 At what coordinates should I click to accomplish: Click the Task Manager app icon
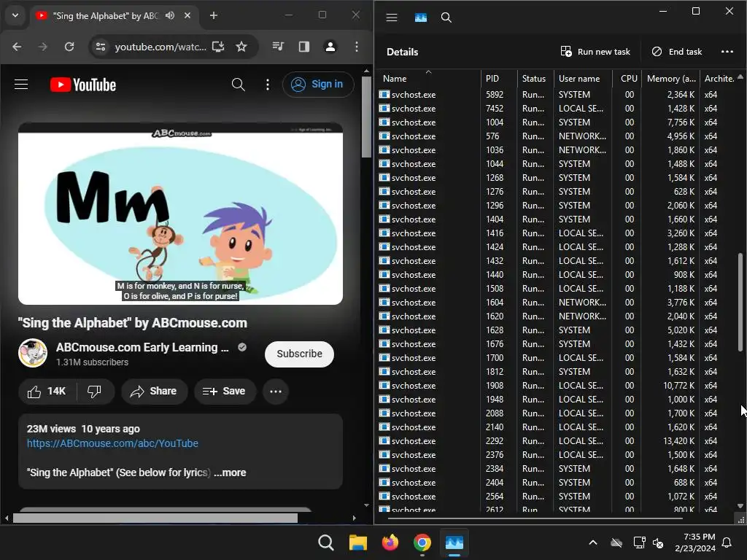click(421, 17)
